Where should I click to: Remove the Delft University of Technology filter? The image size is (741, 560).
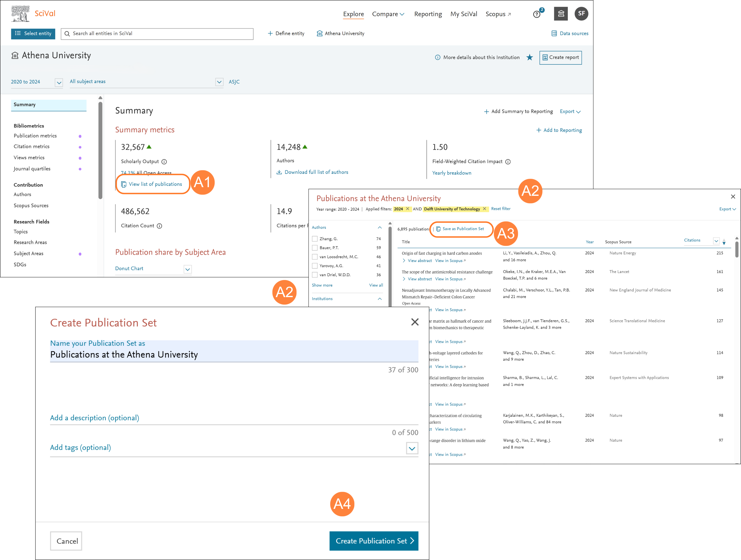[484, 209]
